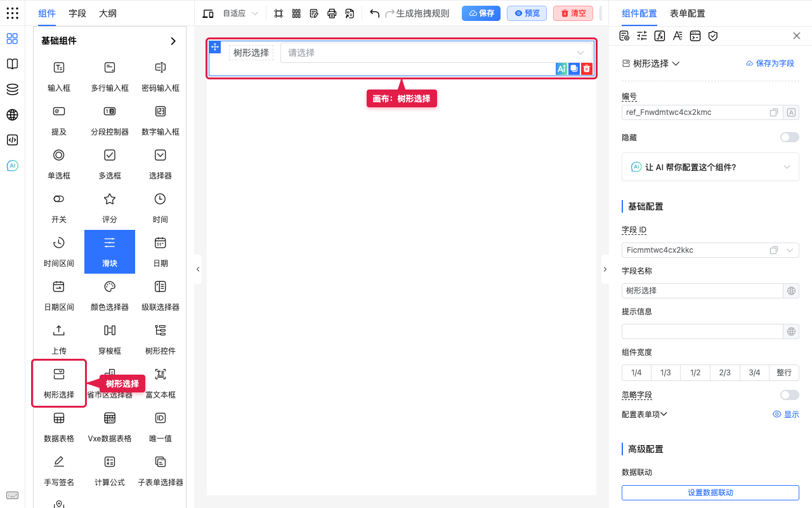Select the 上传 component
The height and width of the screenshot is (508, 812).
pyautogui.click(x=59, y=339)
